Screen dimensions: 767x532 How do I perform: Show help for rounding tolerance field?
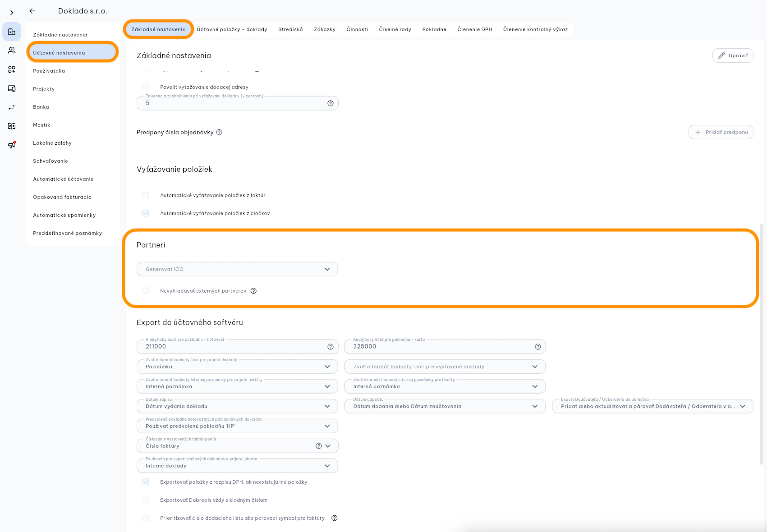click(330, 103)
